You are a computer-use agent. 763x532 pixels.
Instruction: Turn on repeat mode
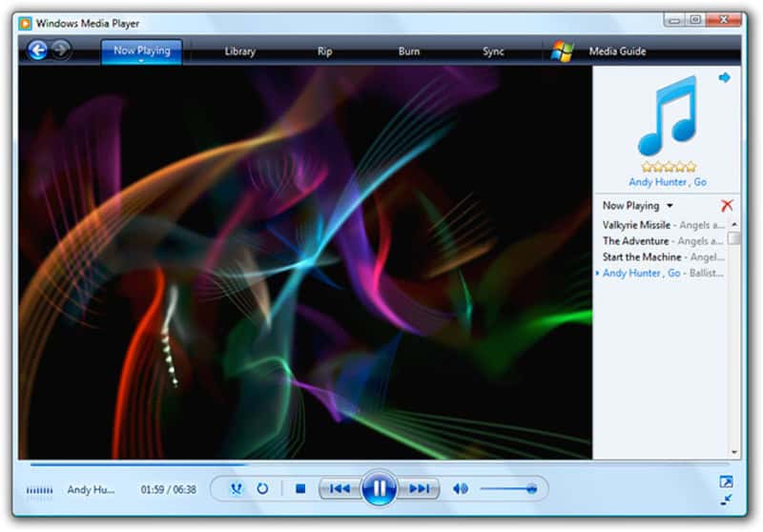coord(262,489)
